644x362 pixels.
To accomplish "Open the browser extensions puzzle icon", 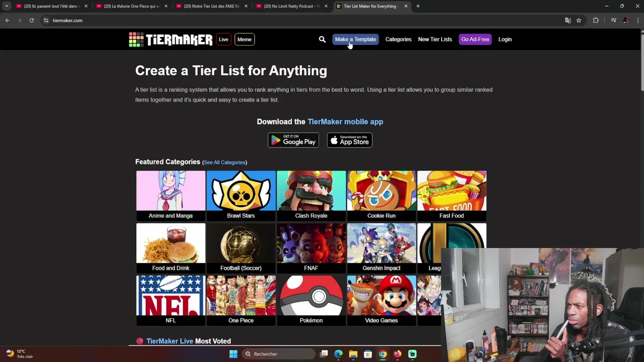I will (x=596, y=20).
